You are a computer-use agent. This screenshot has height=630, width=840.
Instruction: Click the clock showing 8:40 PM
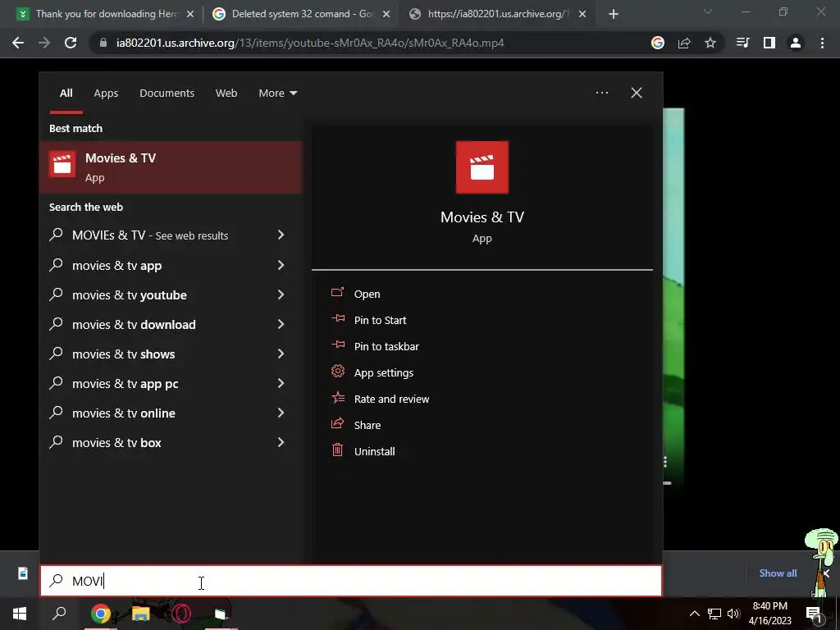[769, 606]
